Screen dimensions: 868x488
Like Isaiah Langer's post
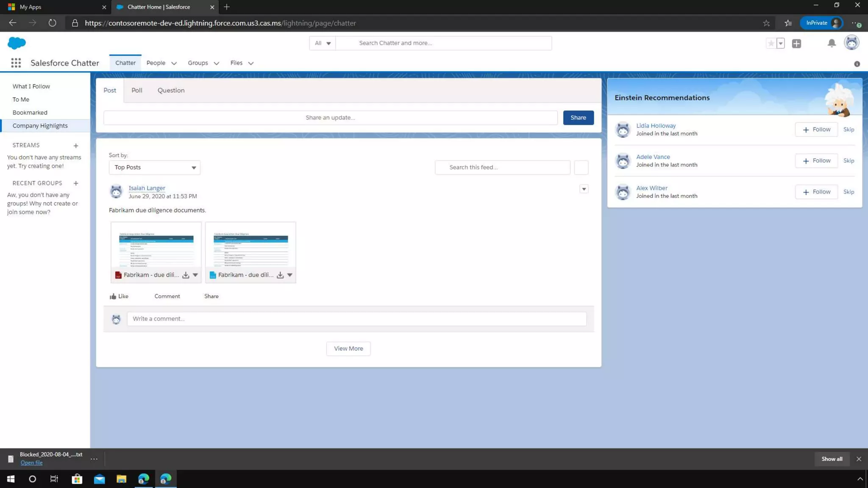click(119, 297)
